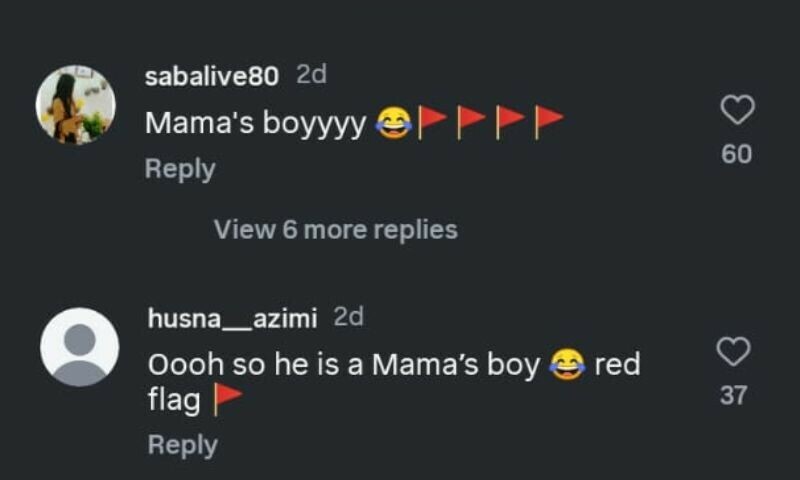
Task: Click the 37 likes count
Action: [x=734, y=396]
